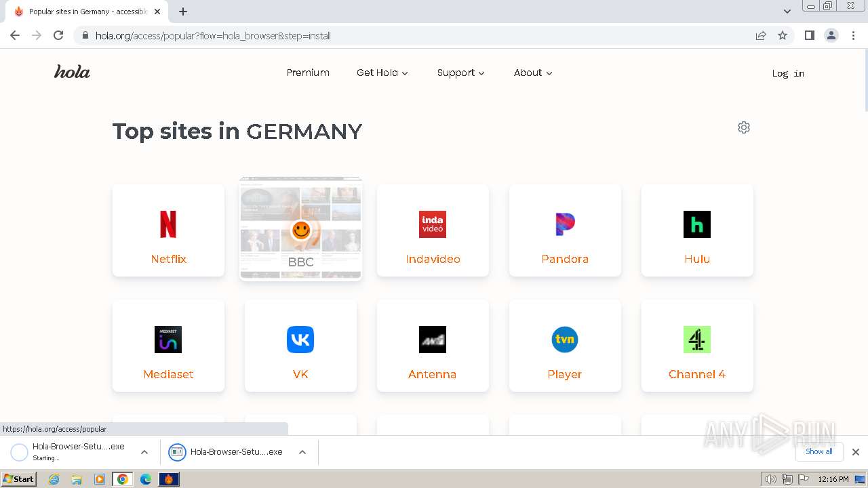Launch Internet Explorer from taskbar
Screen dimensions: 868x488
click(x=54, y=479)
